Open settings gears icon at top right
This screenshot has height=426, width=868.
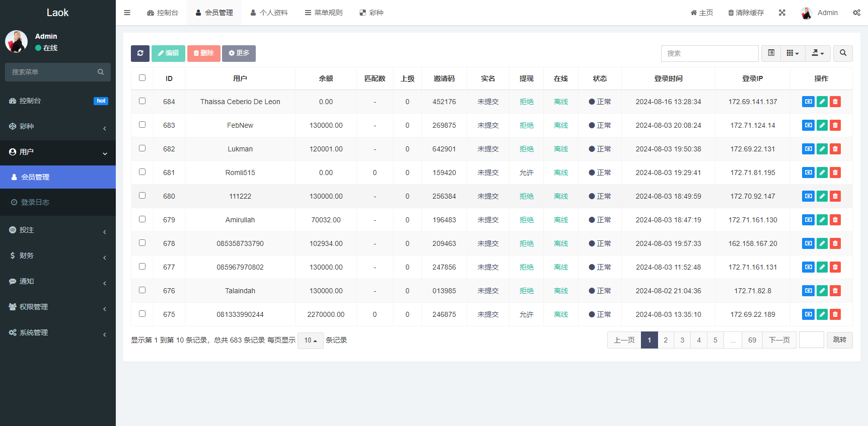pyautogui.click(x=856, y=13)
